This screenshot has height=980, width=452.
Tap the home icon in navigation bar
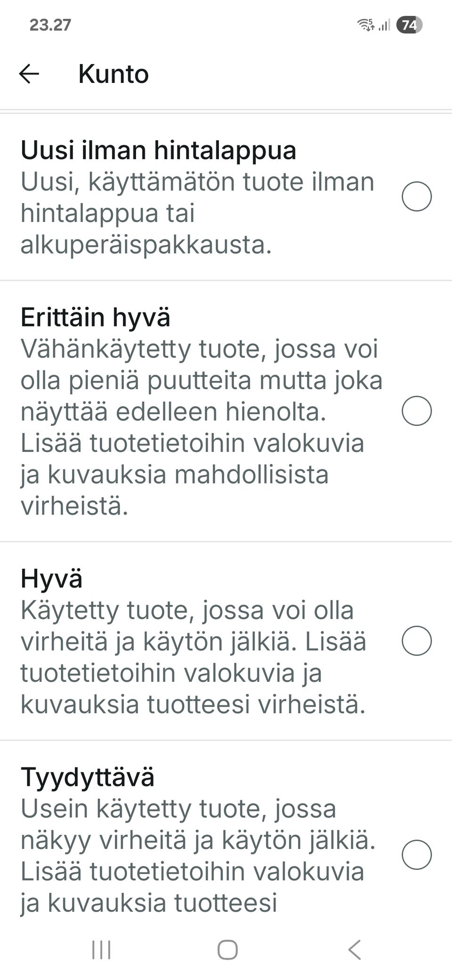coord(226,948)
